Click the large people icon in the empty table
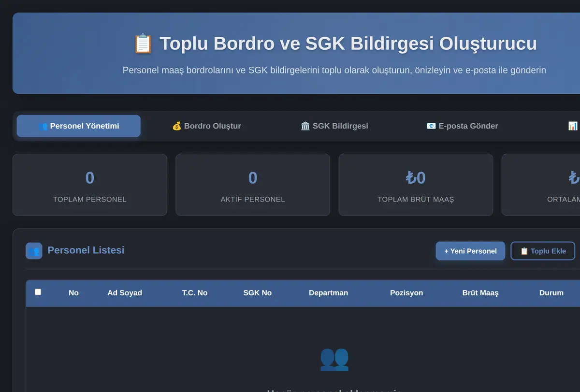The width and height of the screenshot is (580, 392). (x=334, y=359)
